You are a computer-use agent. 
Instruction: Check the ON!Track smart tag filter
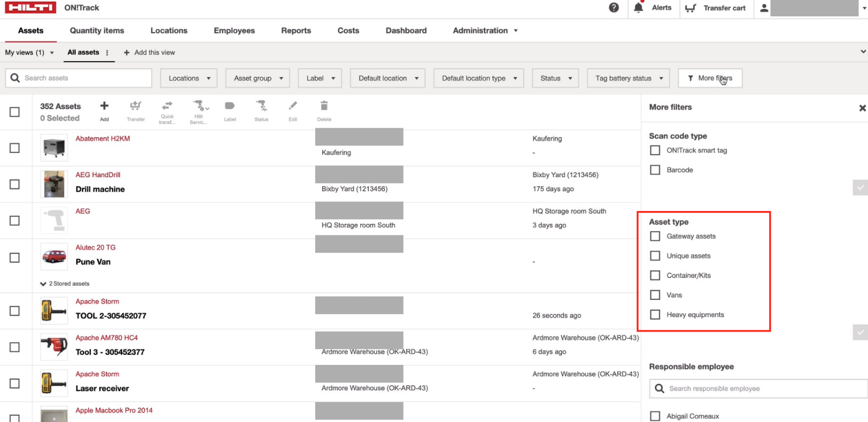(655, 150)
